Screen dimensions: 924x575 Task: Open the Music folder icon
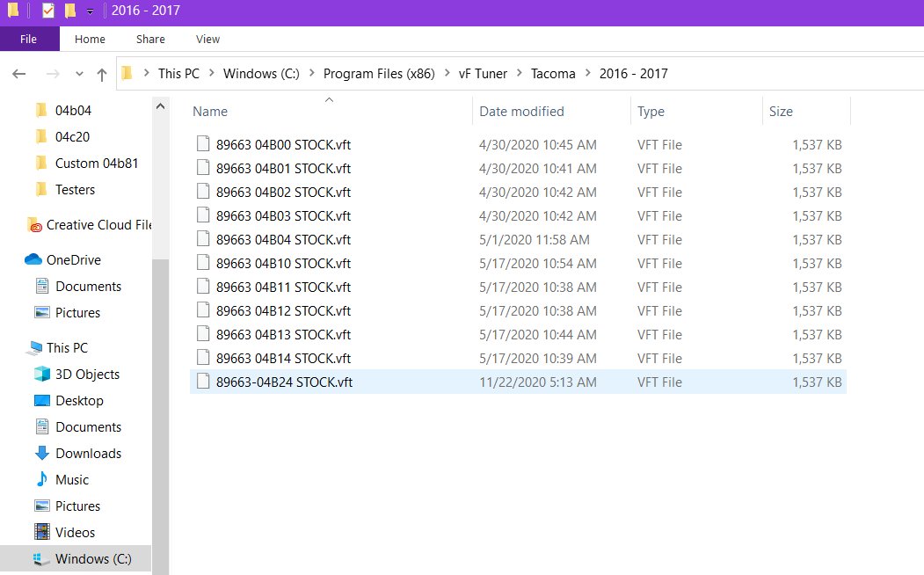pyautogui.click(x=42, y=479)
